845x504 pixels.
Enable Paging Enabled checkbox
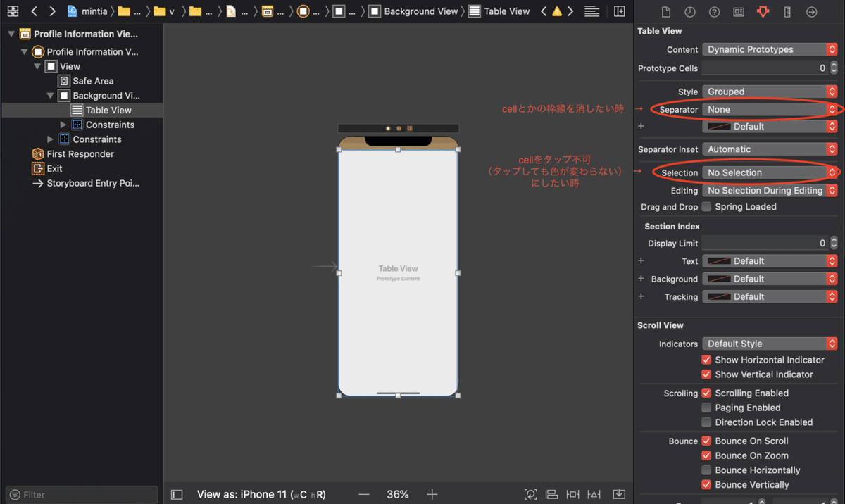coord(706,408)
